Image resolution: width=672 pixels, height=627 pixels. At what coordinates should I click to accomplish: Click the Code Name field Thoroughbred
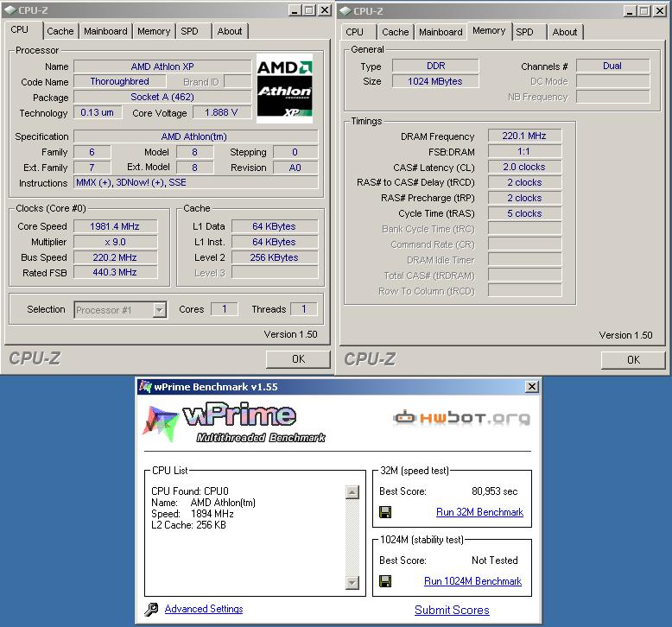[119, 81]
